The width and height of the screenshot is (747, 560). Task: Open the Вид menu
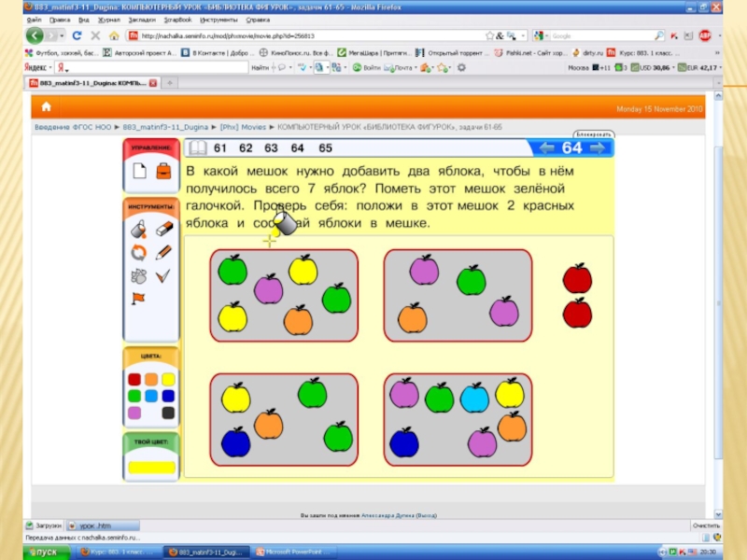coord(84,20)
